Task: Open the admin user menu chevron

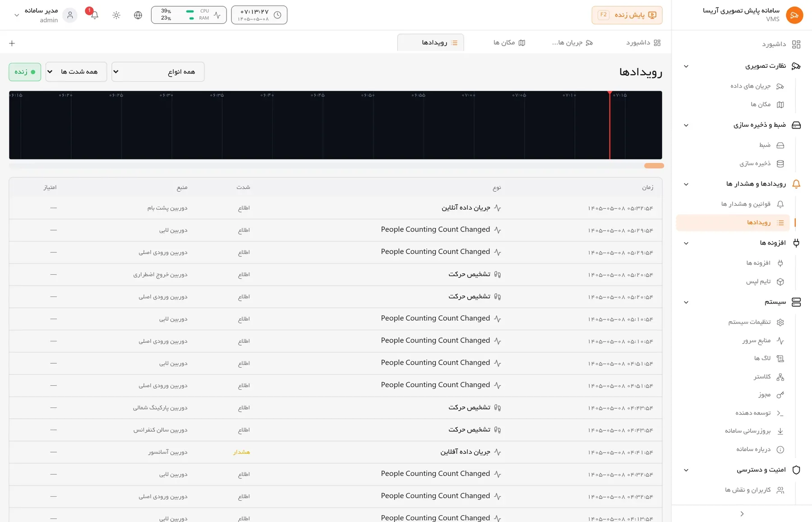Action: click(17, 15)
